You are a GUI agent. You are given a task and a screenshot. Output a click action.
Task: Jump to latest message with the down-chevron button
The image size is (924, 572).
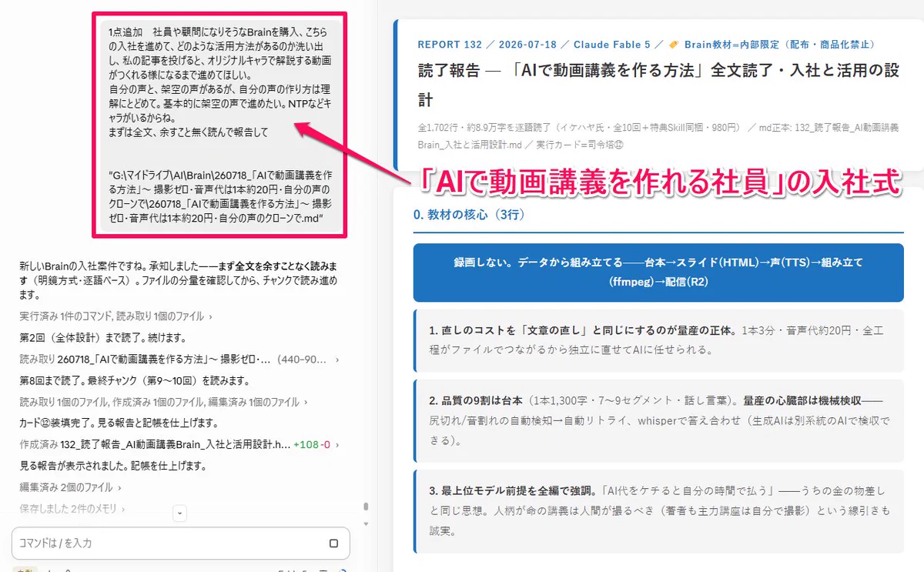179,513
